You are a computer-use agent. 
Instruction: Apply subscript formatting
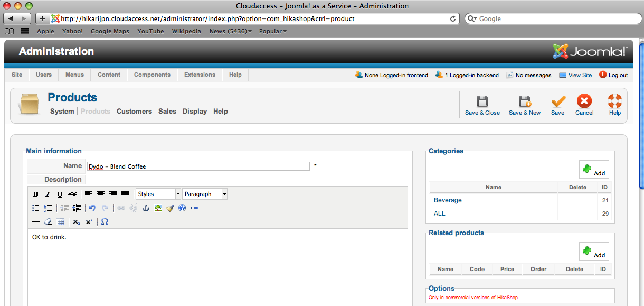(x=77, y=221)
